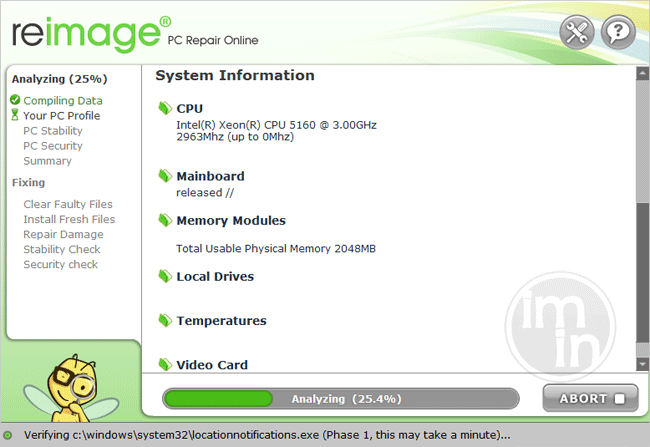Image resolution: width=650 pixels, height=447 pixels.
Task: Select Clear Faulty Files step
Action: coord(68,204)
